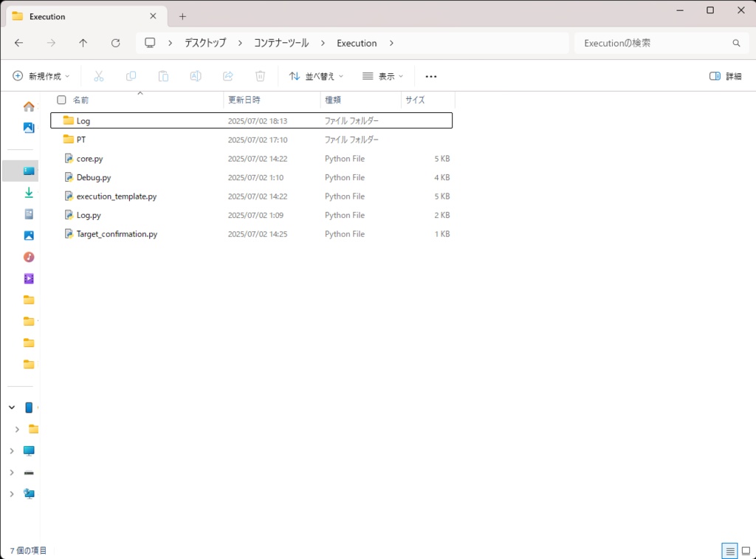The width and height of the screenshot is (756, 559).
Task: Click the PC monitor icon in address bar
Action: (150, 43)
